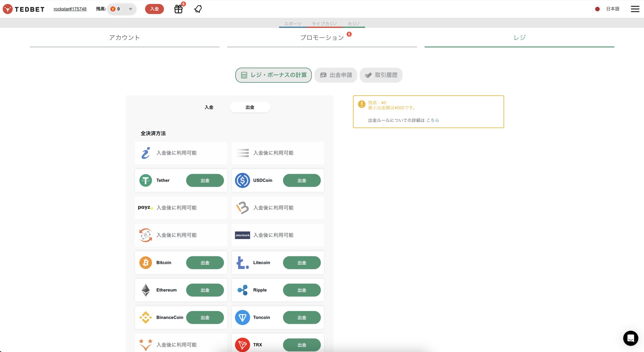Switch to the 入金 deposit toggle
The width and height of the screenshot is (644, 352).
click(x=209, y=107)
